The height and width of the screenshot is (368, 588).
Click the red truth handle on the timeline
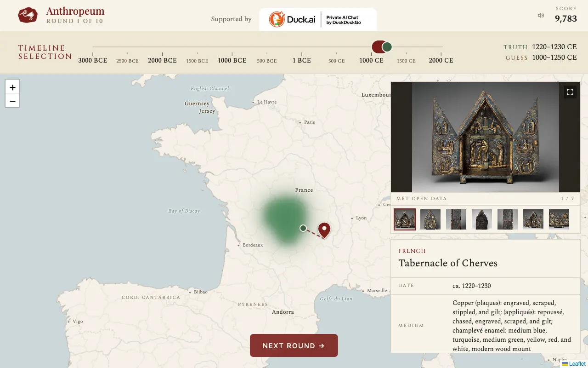coord(378,47)
